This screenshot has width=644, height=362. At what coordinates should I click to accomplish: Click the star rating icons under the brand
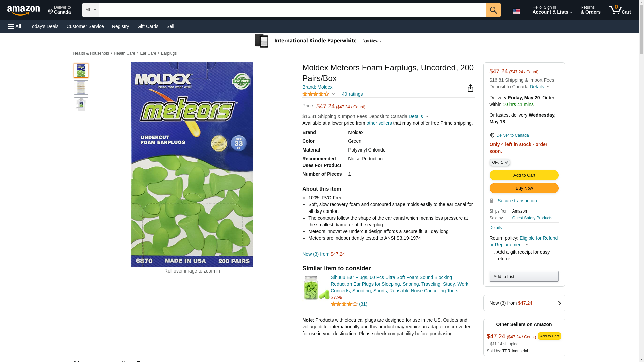tap(316, 94)
